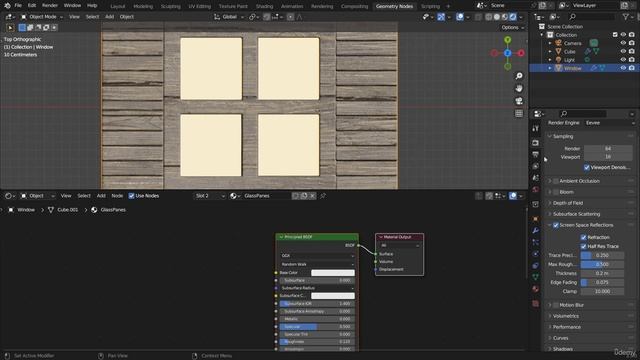The height and width of the screenshot is (360, 640).
Task: Click the Base Color swatch on Principled BSDF
Action: coord(333,273)
